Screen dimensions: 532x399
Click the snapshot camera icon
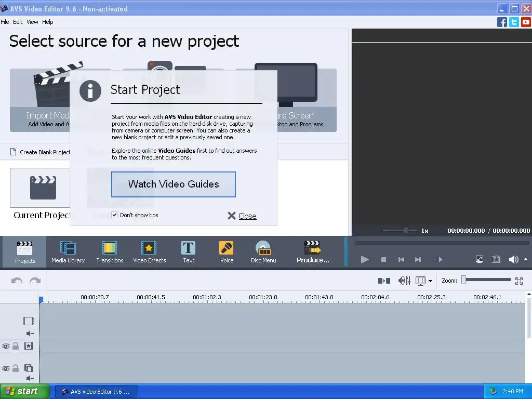click(x=496, y=260)
